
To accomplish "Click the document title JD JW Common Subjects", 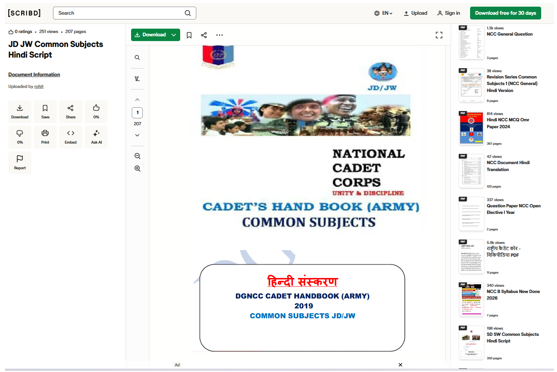I will pyautogui.click(x=55, y=49).
